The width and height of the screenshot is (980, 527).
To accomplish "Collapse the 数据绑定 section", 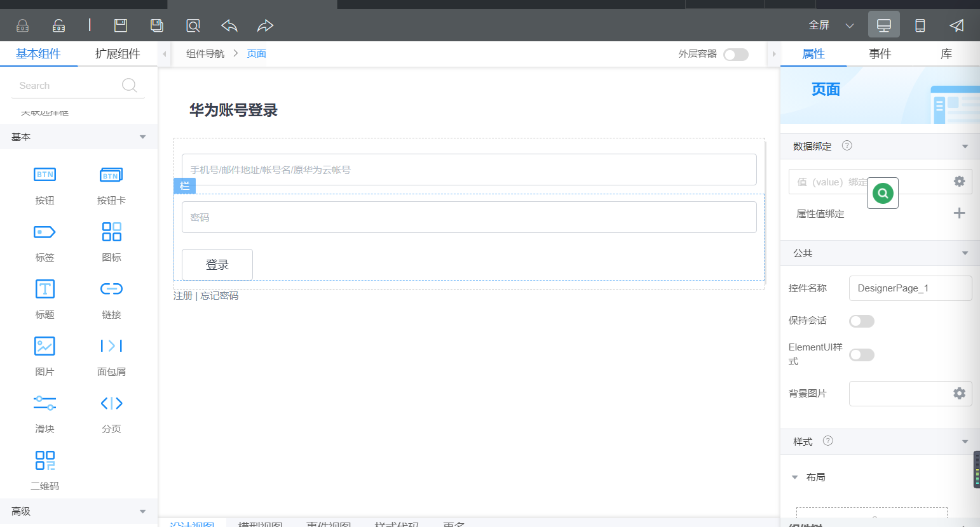I will coord(965,147).
